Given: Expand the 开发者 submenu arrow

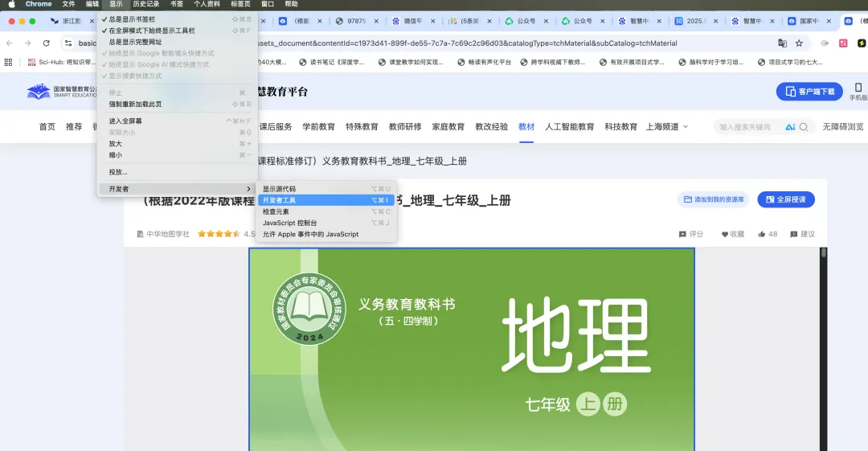Looking at the screenshot, I should click(x=248, y=189).
